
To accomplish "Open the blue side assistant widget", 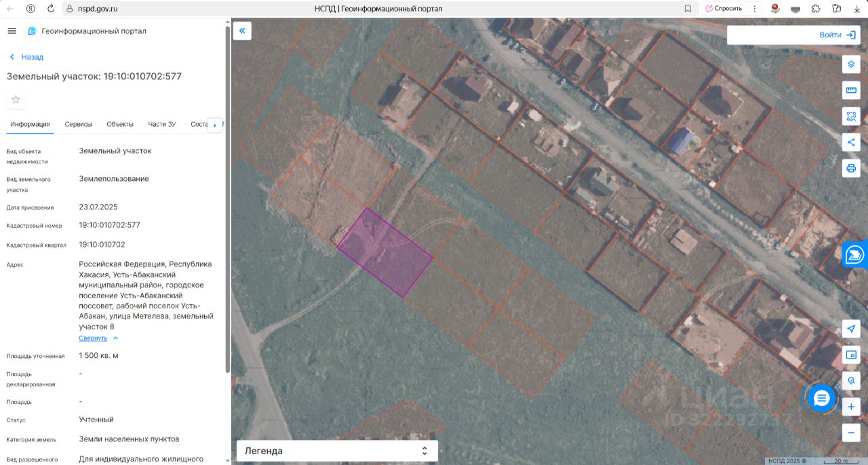I will click(855, 255).
